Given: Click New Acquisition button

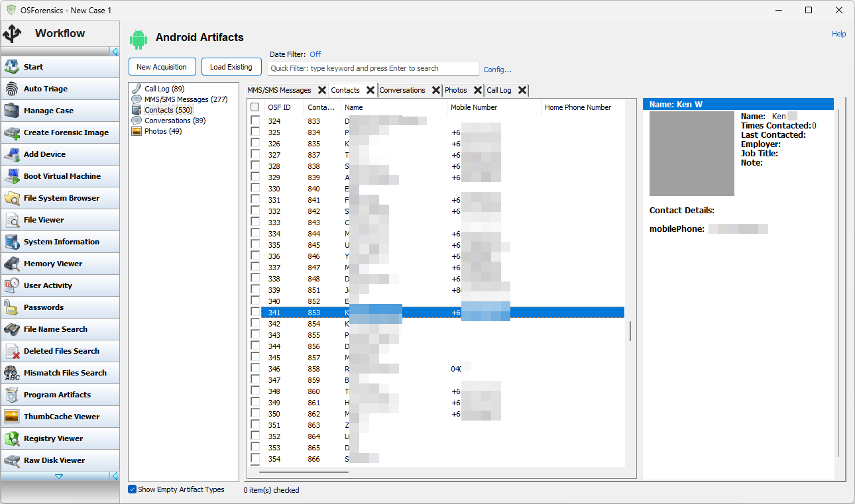Looking at the screenshot, I should point(162,67).
